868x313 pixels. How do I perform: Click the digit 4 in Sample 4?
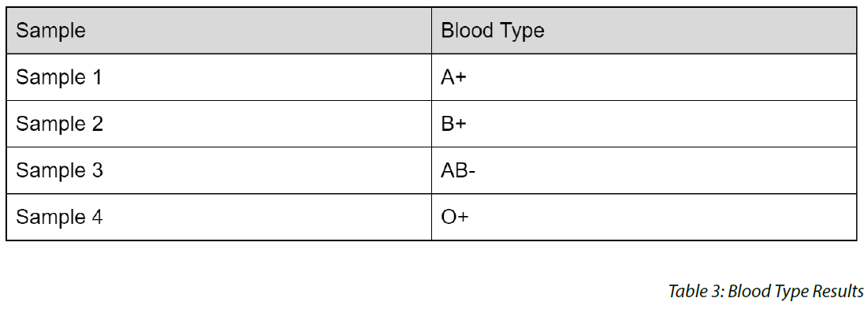coord(96,217)
